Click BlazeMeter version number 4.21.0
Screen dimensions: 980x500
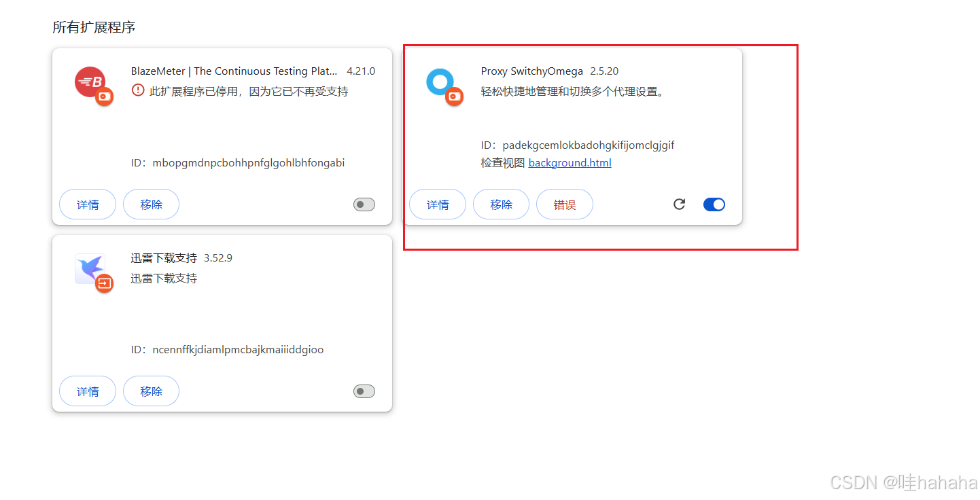click(361, 71)
